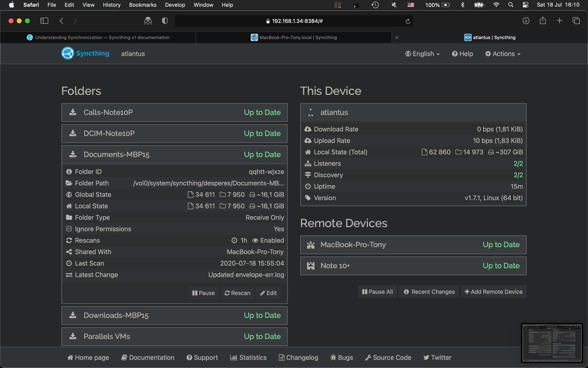Viewport: 588px width, 368px height.
Task: Expand the MacBook-Pro-Tony remote device
Action: pos(413,245)
